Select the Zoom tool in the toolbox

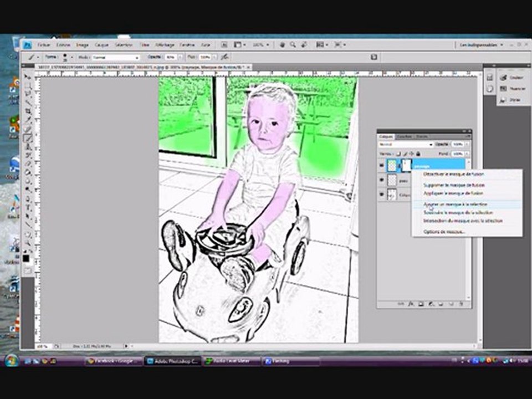(27, 243)
